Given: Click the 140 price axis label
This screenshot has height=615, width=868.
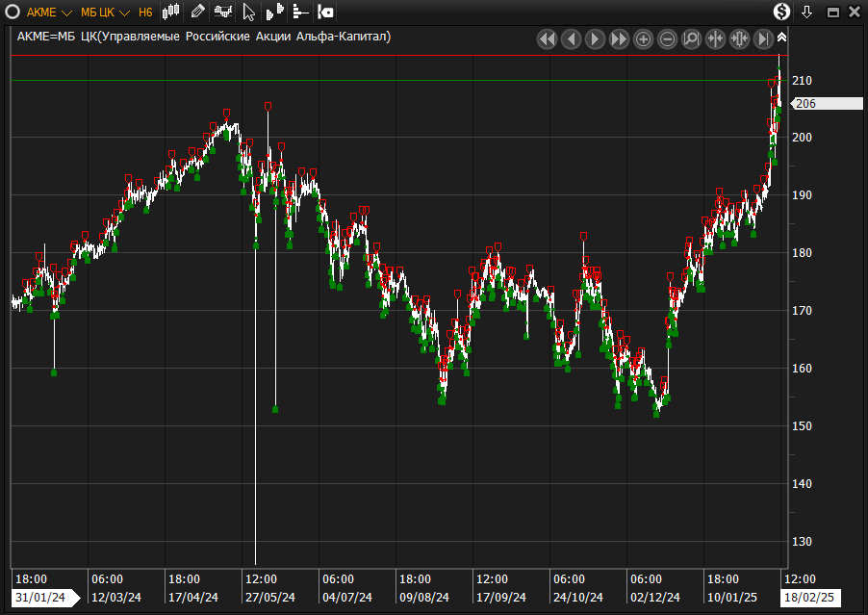Looking at the screenshot, I should [803, 484].
